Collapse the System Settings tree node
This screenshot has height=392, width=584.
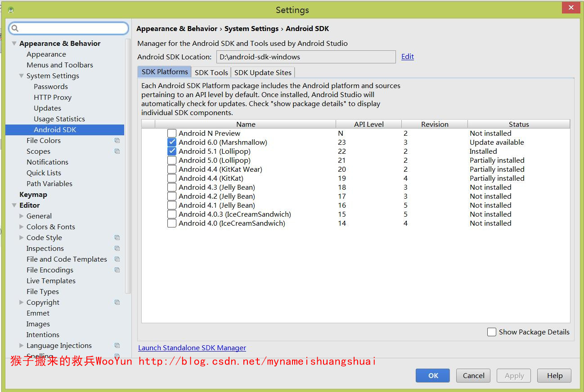coord(21,76)
